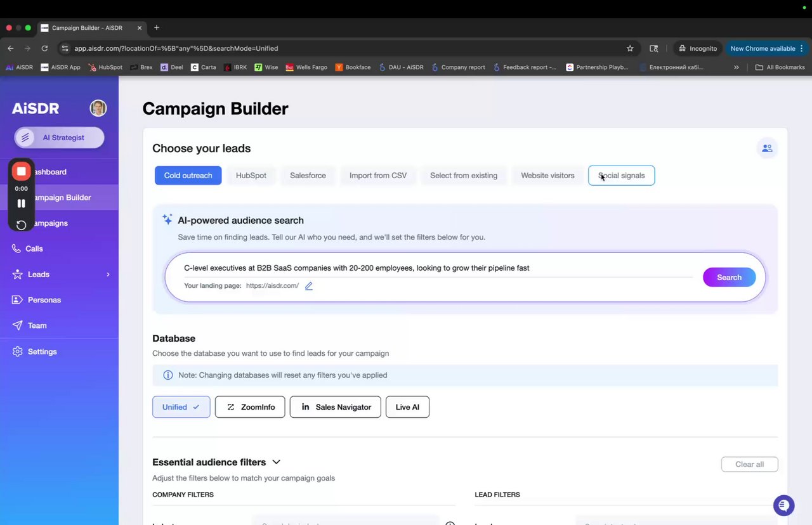Viewport: 812px width, 525px height.
Task: Restart the recording with circular arrow
Action: (21, 224)
